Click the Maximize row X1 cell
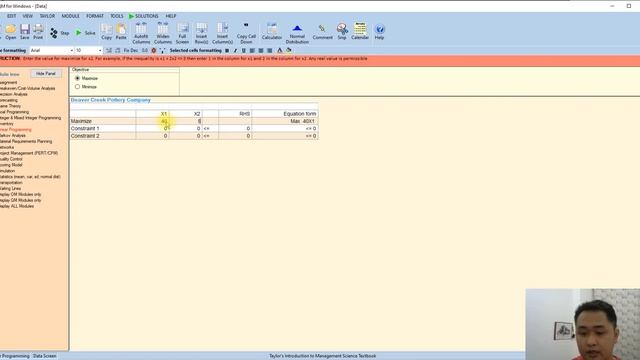The width and height of the screenshot is (640, 360). pos(152,121)
